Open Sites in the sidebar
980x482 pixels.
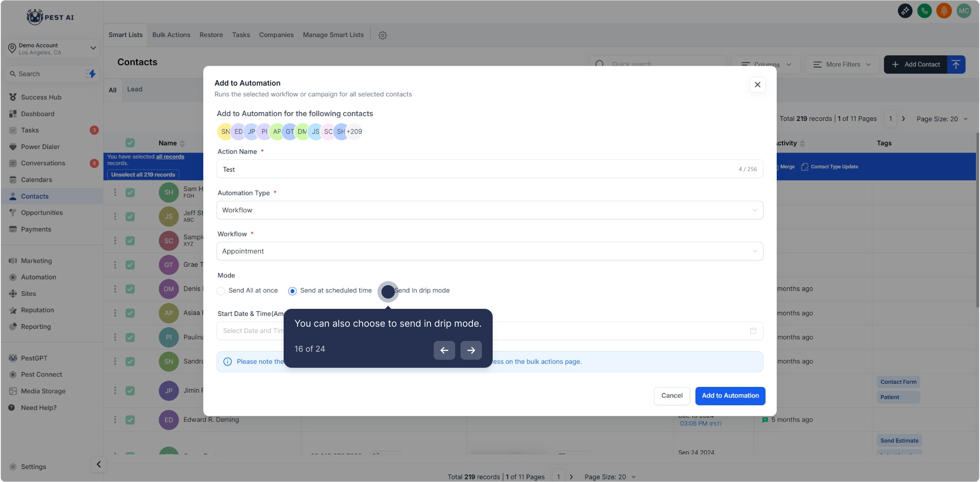point(28,294)
